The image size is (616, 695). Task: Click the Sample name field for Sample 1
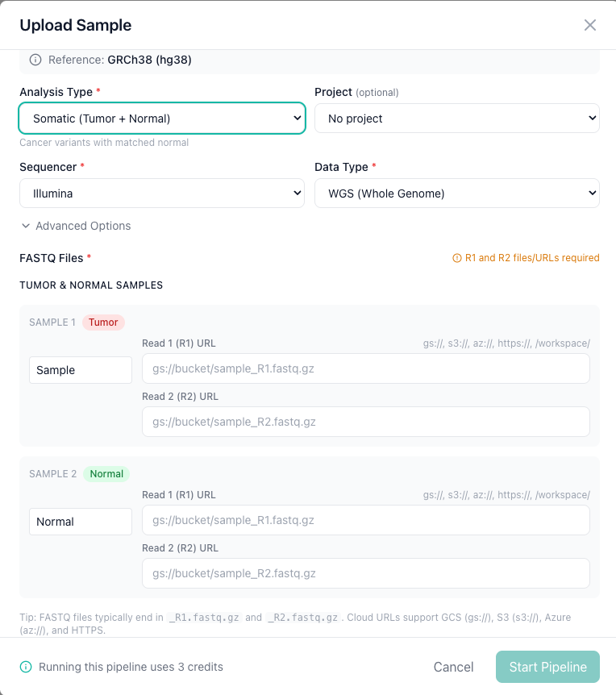[80, 369]
